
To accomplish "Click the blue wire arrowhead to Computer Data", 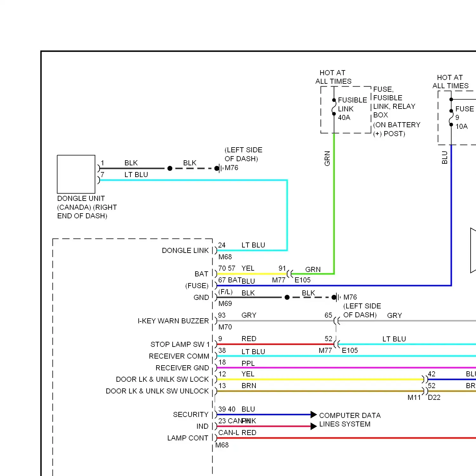I will [x=314, y=414].
